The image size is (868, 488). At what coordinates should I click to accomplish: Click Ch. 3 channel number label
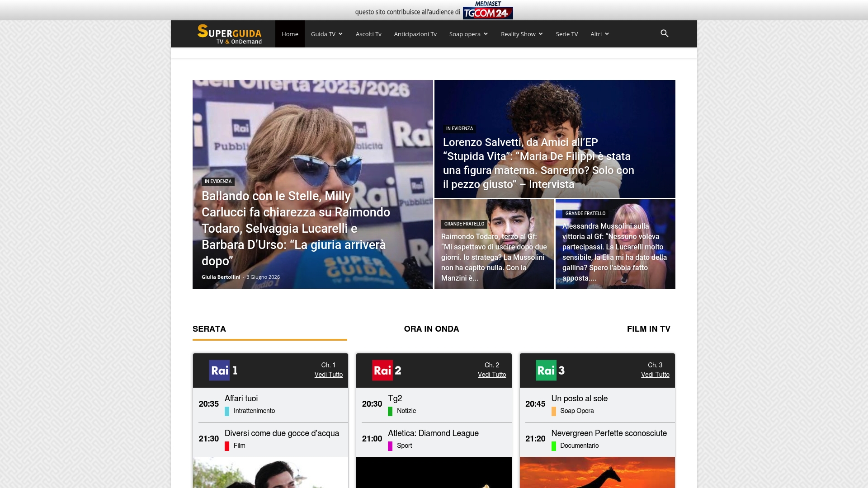(655, 365)
